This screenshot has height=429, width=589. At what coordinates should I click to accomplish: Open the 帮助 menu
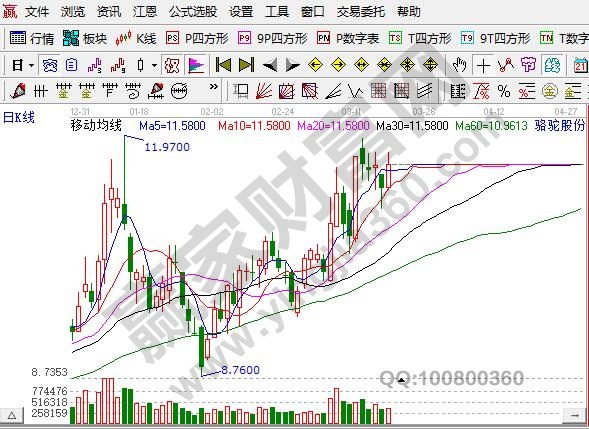(409, 12)
